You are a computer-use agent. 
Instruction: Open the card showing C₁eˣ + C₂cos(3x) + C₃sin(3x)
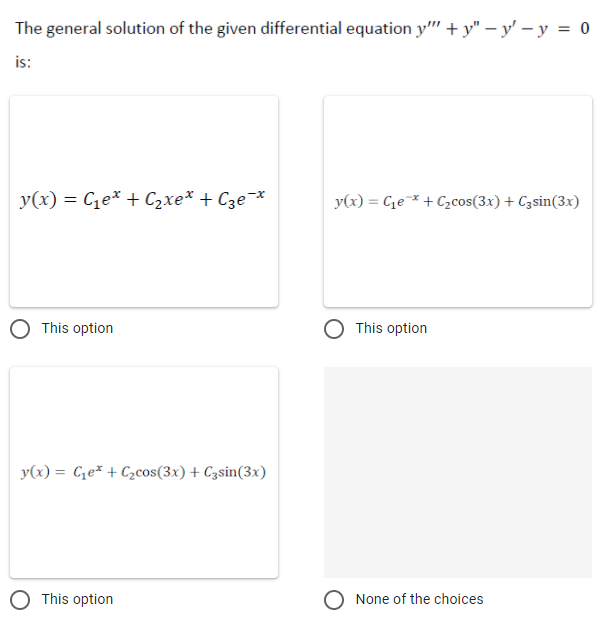pyautogui.click(x=144, y=472)
